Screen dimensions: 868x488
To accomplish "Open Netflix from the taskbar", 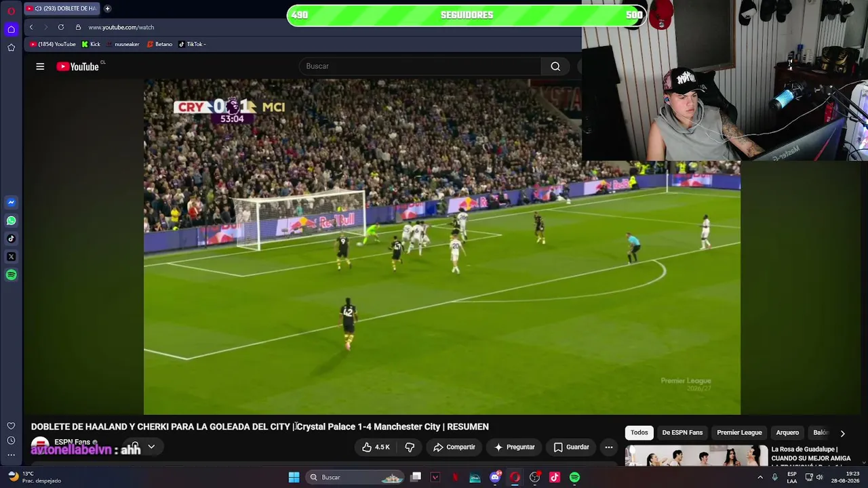I will (455, 477).
